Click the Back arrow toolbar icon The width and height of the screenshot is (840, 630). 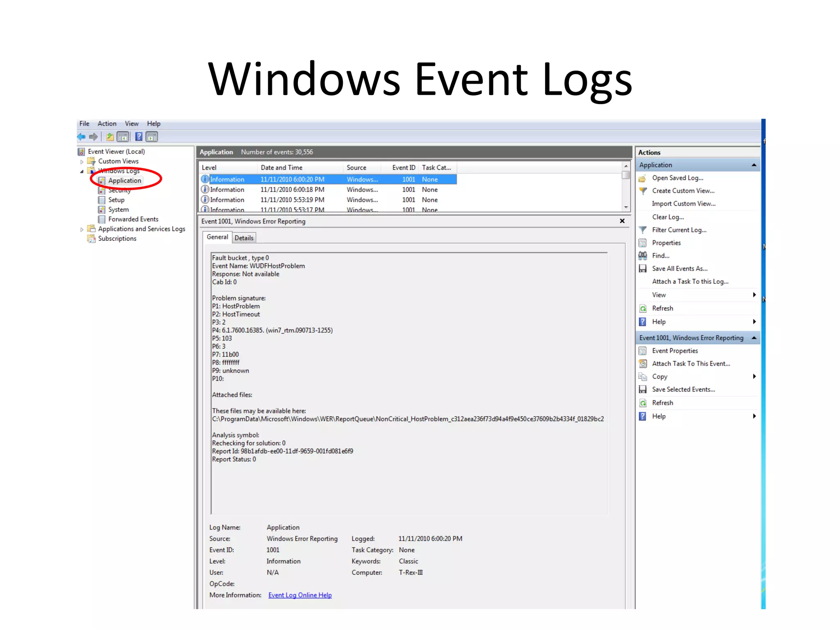pyautogui.click(x=81, y=137)
